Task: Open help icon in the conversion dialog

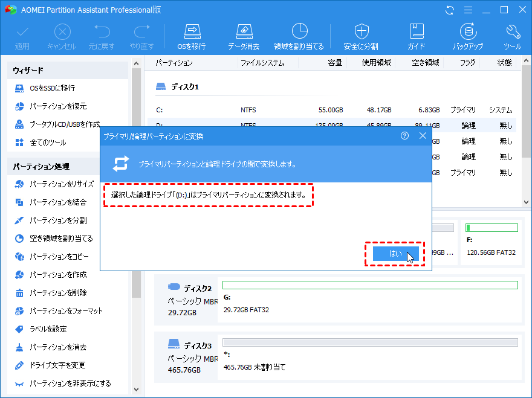Action: [404, 136]
